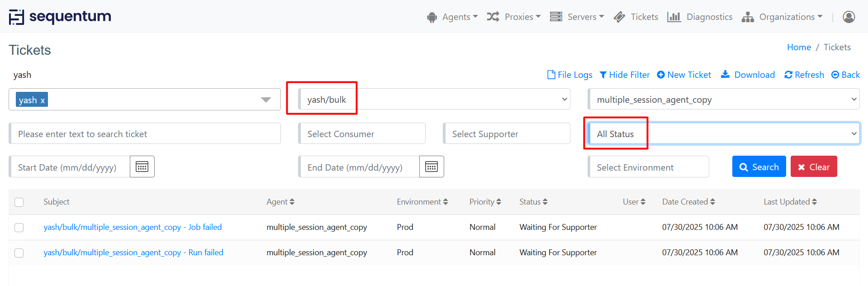The height and width of the screenshot is (286, 868).
Task: Remove the yash tag with x
Action: (43, 100)
